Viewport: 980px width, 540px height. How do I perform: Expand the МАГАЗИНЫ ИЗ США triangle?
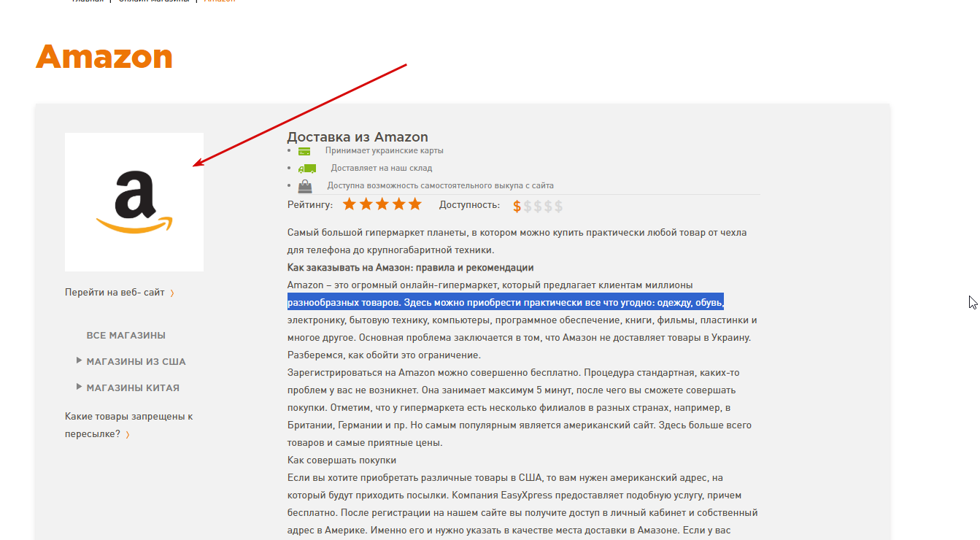[x=79, y=360]
